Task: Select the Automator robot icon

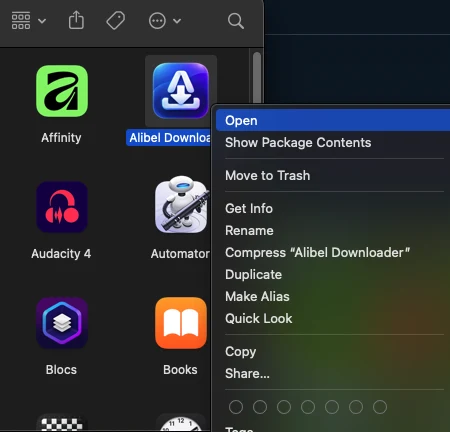Action: [182, 204]
